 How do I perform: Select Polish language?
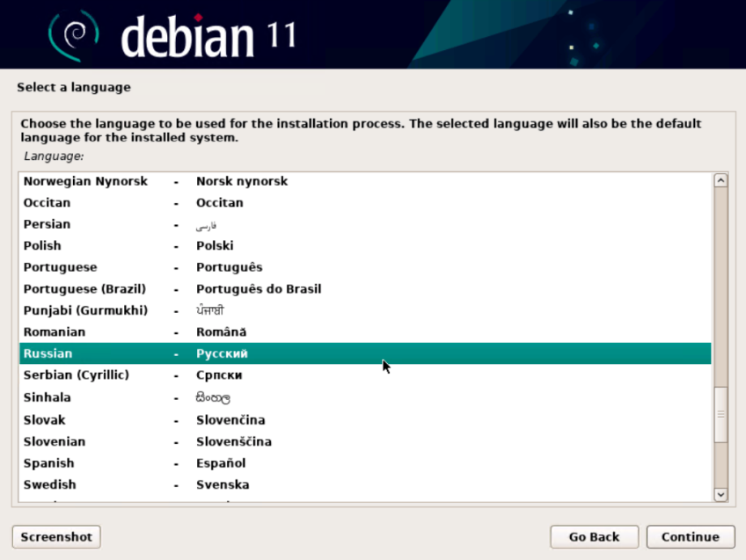[365, 246]
